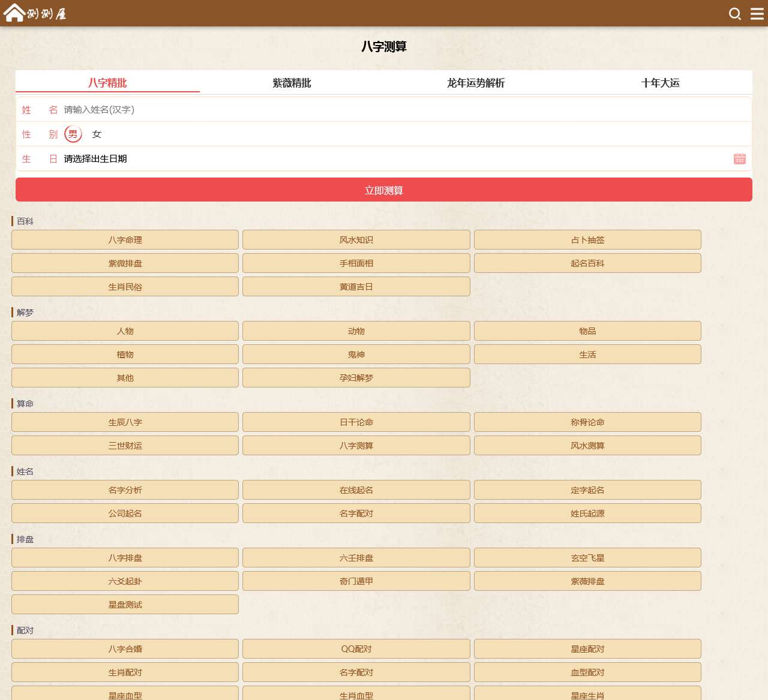Image resolution: width=768 pixels, height=700 pixels.
Task: Open 动物 dream category
Action: click(356, 331)
